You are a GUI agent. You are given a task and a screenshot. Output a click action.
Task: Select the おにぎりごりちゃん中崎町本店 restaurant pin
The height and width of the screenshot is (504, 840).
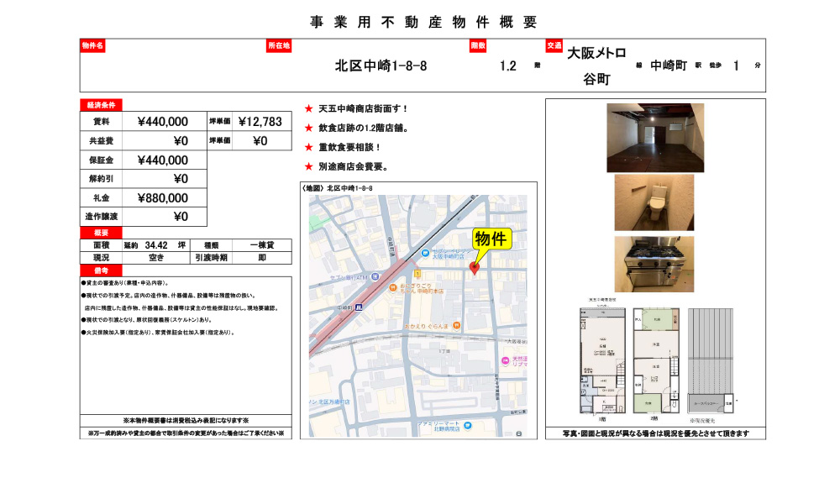(393, 287)
